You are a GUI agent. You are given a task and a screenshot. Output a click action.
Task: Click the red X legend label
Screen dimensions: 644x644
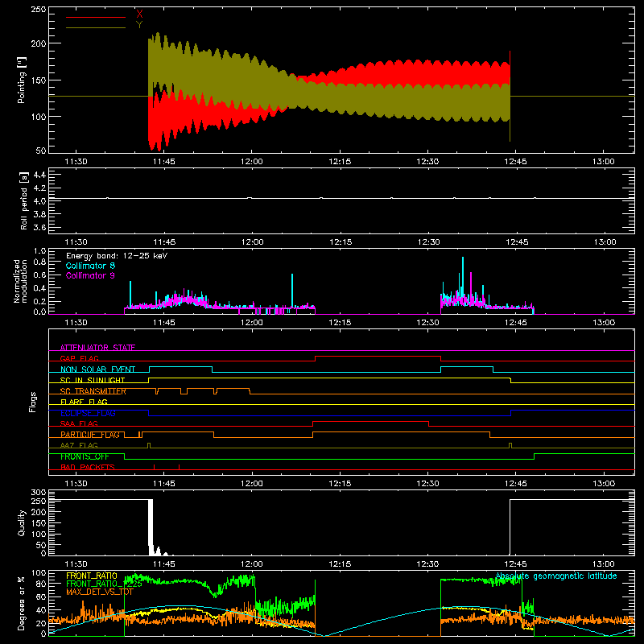(139, 14)
